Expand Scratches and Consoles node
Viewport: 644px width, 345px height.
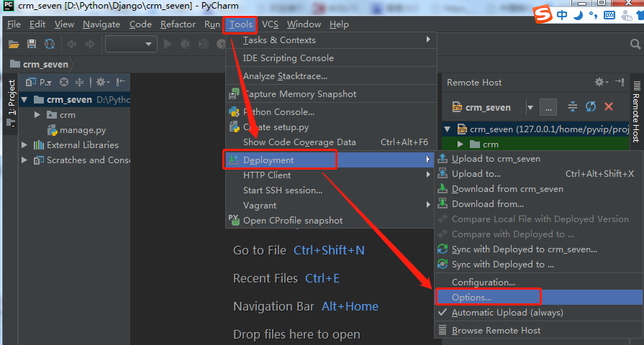coord(24,160)
